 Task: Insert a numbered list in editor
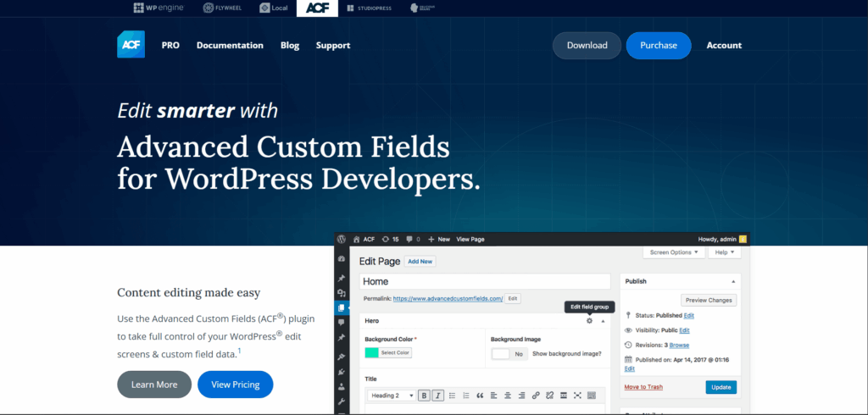pos(466,396)
